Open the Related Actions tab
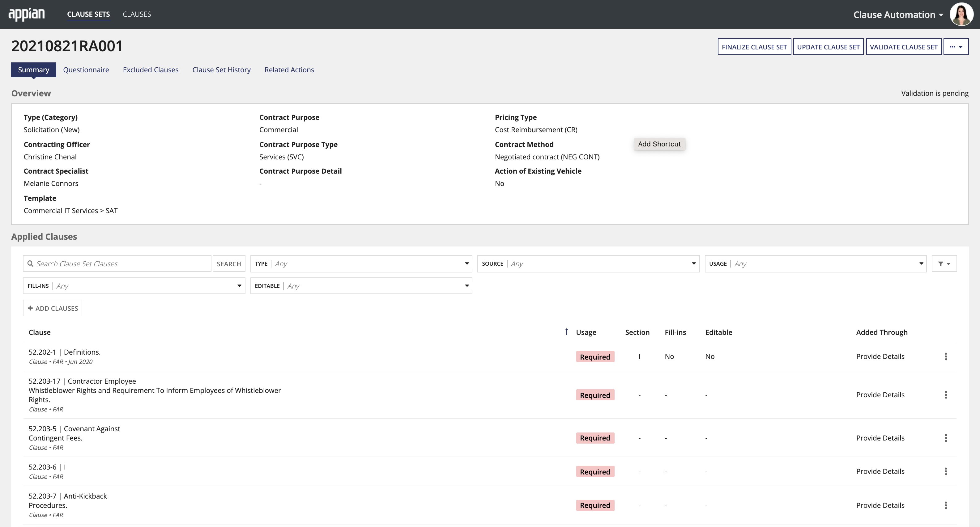Image resolution: width=980 pixels, height=527 pixels. coord(289,70)
